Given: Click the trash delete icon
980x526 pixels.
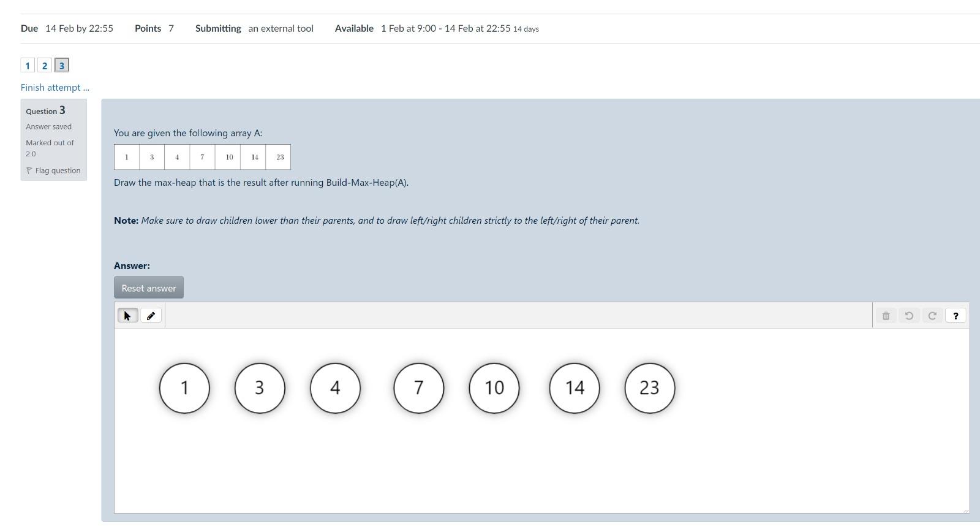Looking at the screenshot, I should (886, 316).
